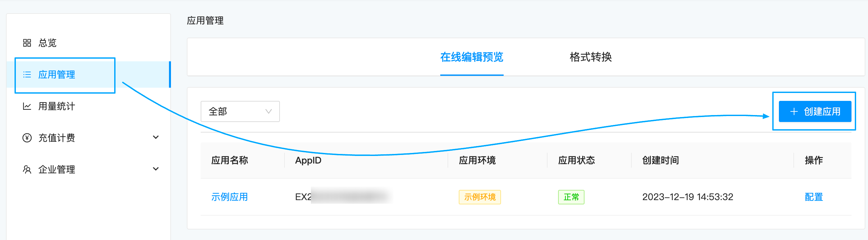Click the 示例环境 tag
Viewport: 868px width, 240px height.
coord(480,197)
